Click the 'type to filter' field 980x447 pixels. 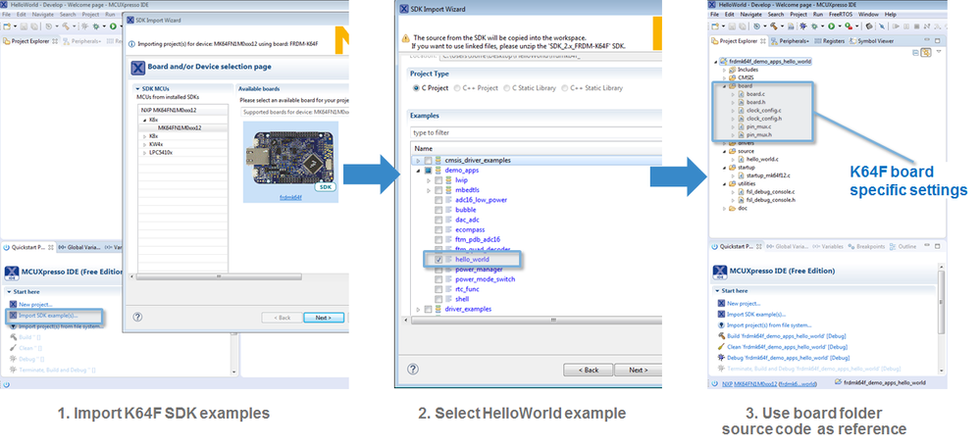click(537, 132)
